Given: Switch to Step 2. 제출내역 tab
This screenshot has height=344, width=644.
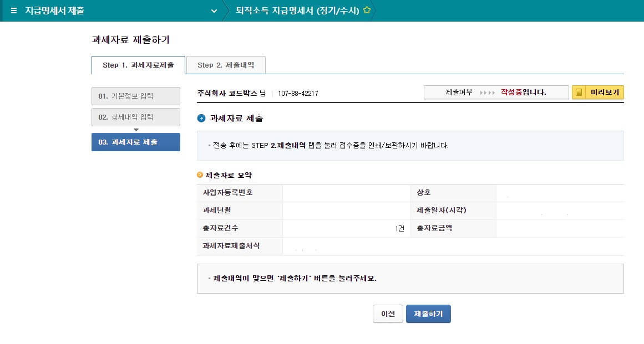Looking at the screenshot, I should 226,65.
